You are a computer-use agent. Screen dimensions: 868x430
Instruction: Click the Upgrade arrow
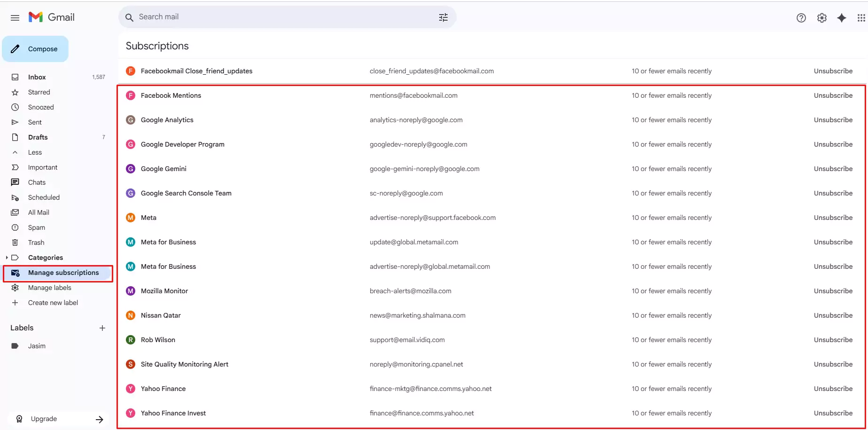point(99,419)
